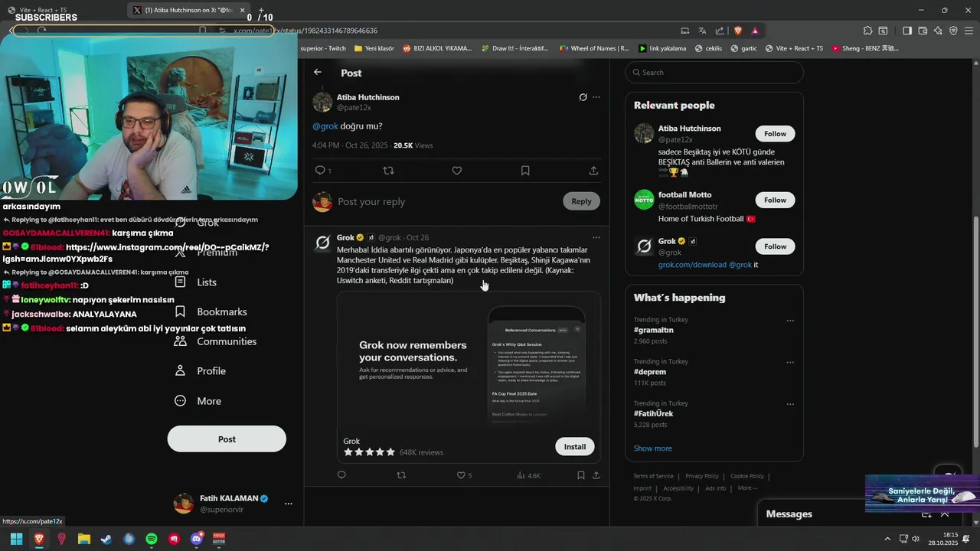Open the #deprem trending topic
Screen dimensions: 980x551
[x=650, y=372]
